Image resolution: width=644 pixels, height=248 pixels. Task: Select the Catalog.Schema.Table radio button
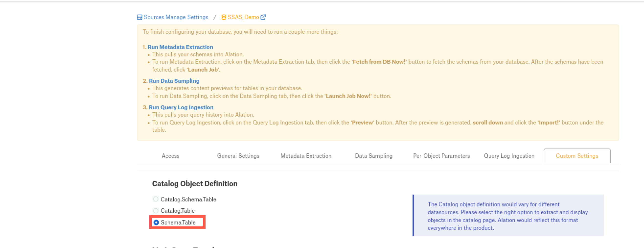[156, 199]
